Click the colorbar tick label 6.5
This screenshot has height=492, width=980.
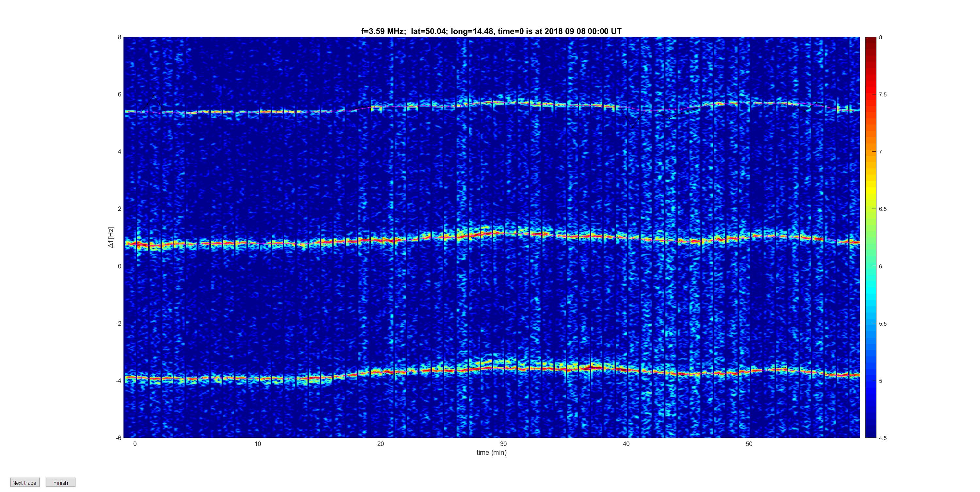[x=883, y=209]
